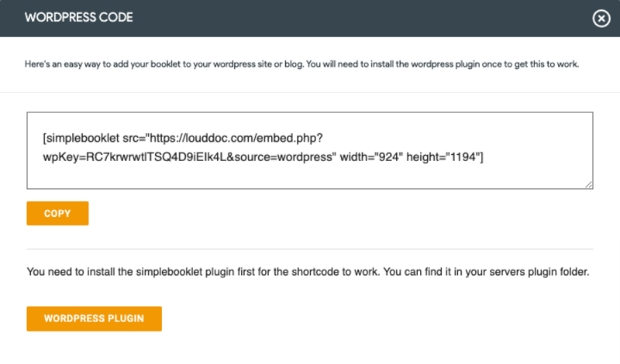Image resolution: width=620 pixels, height=364 pixels.
Task: Click the divider line below COPY
Action: point(310,249)
